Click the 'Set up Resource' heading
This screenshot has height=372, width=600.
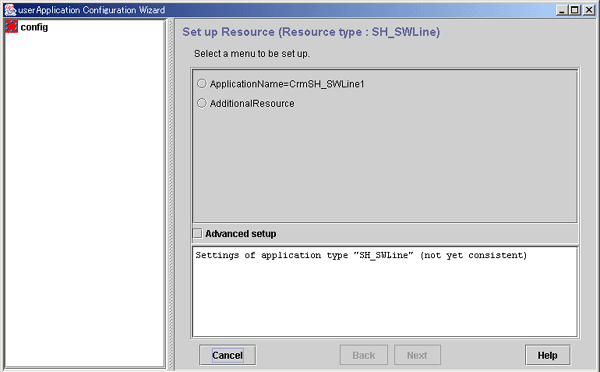[311, 32]
